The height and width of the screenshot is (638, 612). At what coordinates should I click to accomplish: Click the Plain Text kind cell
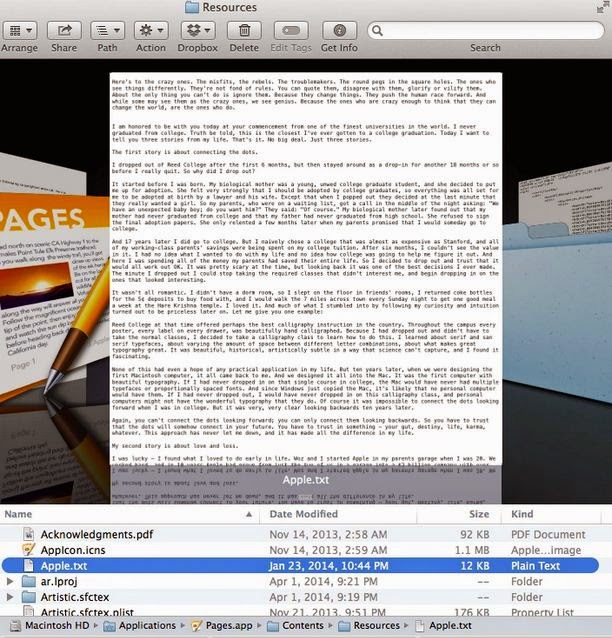(536, 566)
